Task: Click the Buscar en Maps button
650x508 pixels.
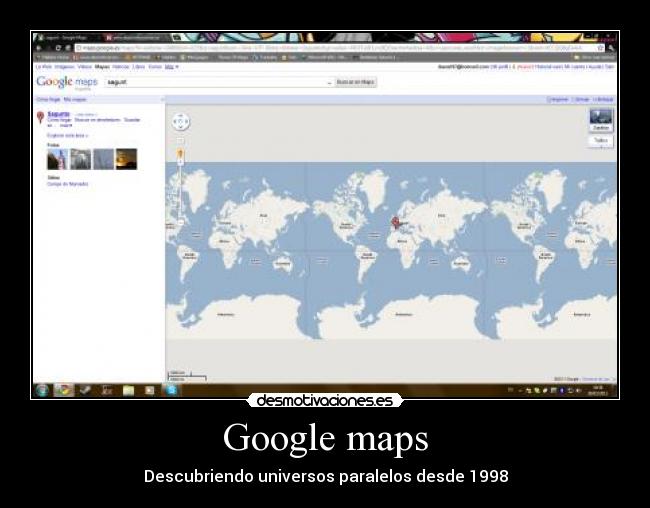Action: (x=356, y=82)
